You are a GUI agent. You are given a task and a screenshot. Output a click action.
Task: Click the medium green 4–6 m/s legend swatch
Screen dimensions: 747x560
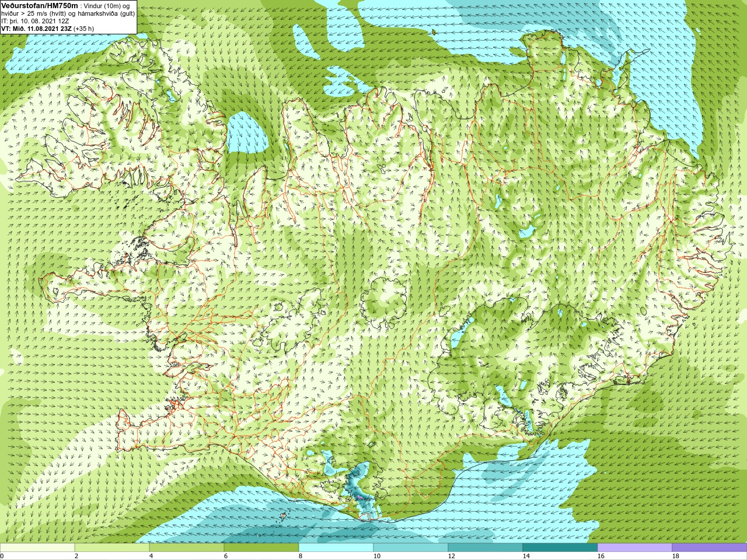click(187, 548)
